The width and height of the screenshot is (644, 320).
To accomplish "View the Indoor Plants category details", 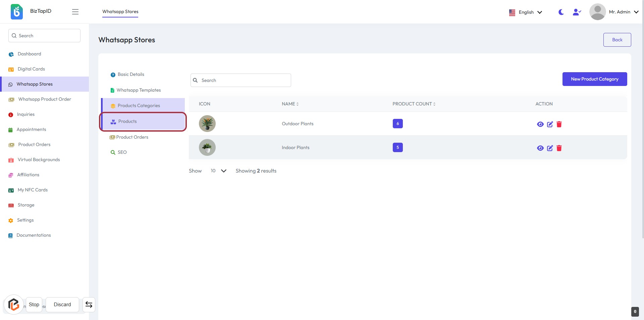I will tap(540, 148).
